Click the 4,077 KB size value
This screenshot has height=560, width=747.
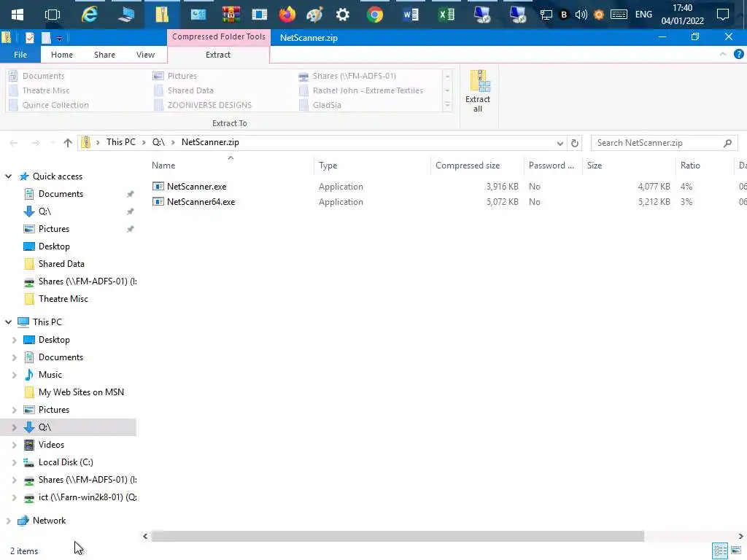point(654,187)
